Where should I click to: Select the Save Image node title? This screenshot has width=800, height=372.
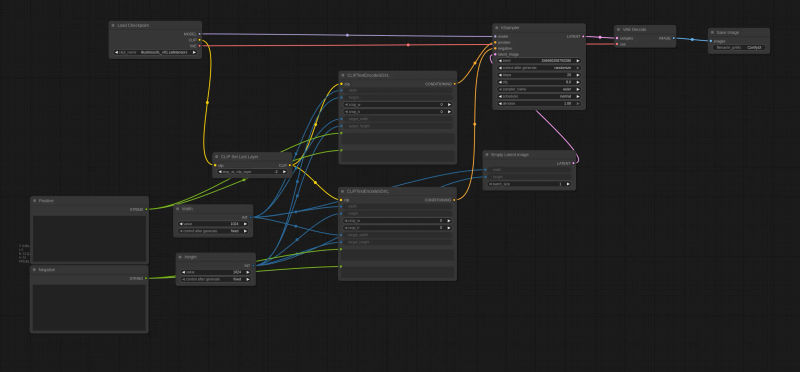tap(727, 33)
